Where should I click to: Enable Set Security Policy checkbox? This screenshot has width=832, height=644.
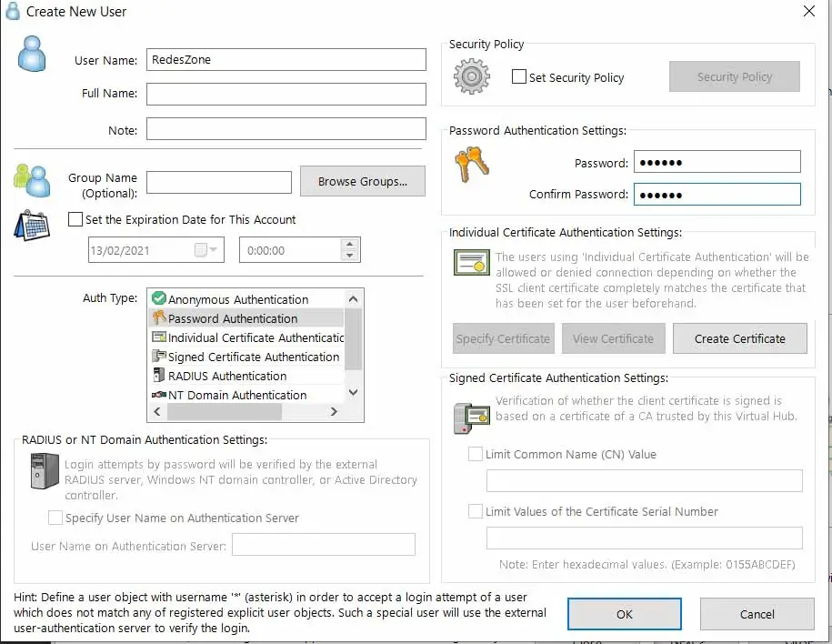pos(519,76)
